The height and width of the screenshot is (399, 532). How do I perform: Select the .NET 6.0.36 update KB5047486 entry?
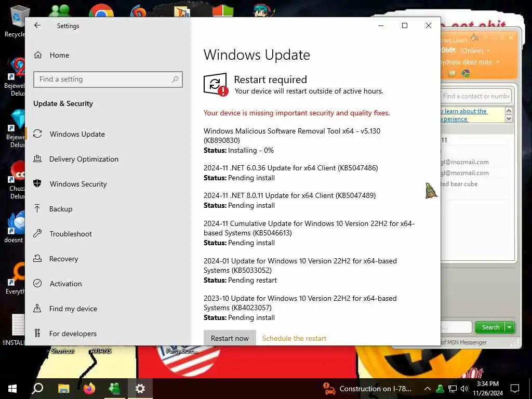click(x=291, y=172)
